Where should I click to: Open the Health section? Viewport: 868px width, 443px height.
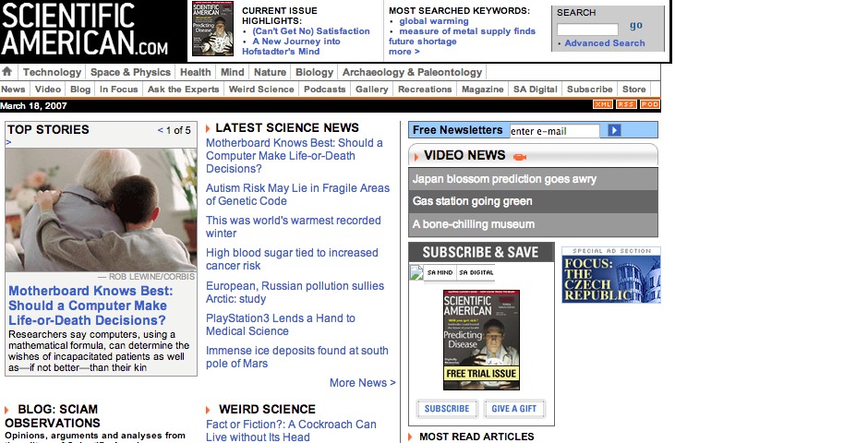196,72
